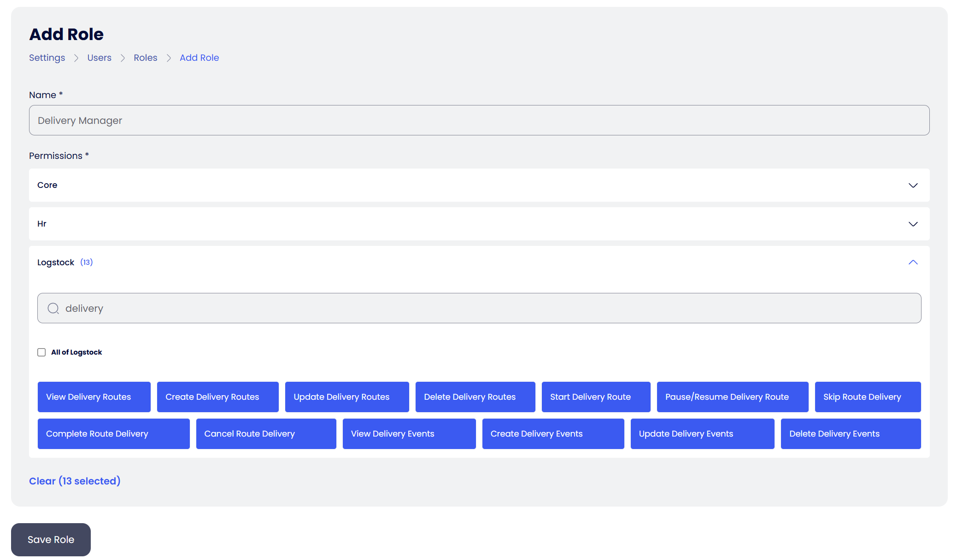Viewport: 957px width, 560px height.
Task: Toggle Update Delivery Events permission
Action: click(x=702, y=433)
